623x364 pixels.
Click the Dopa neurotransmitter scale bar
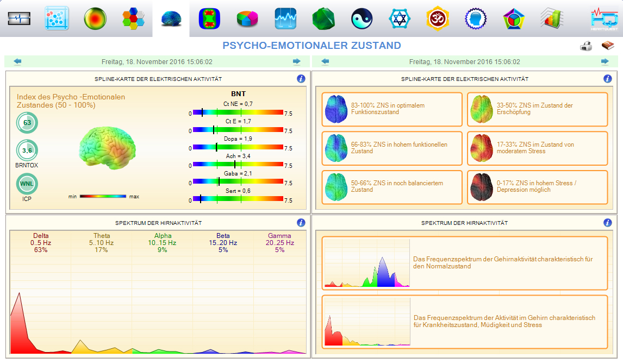(x=238, y=147)
